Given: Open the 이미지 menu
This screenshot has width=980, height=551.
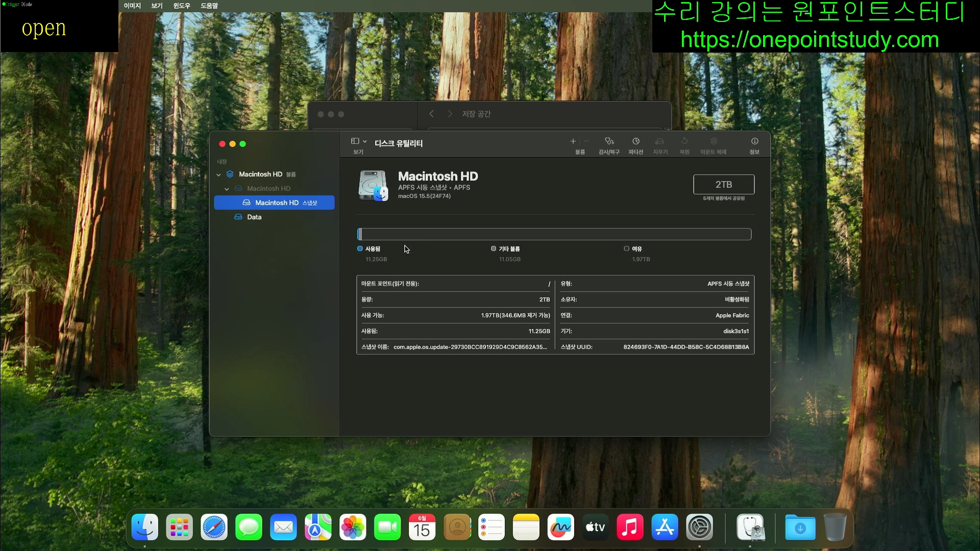Looking at the screenshot, I should click(x=132, y=6).
